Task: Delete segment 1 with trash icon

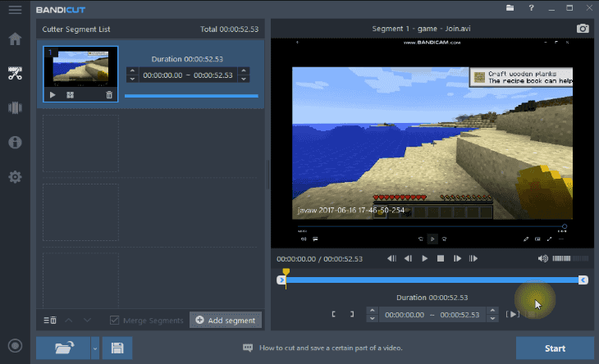Action: pyautogui.click(x=109, y=94)
